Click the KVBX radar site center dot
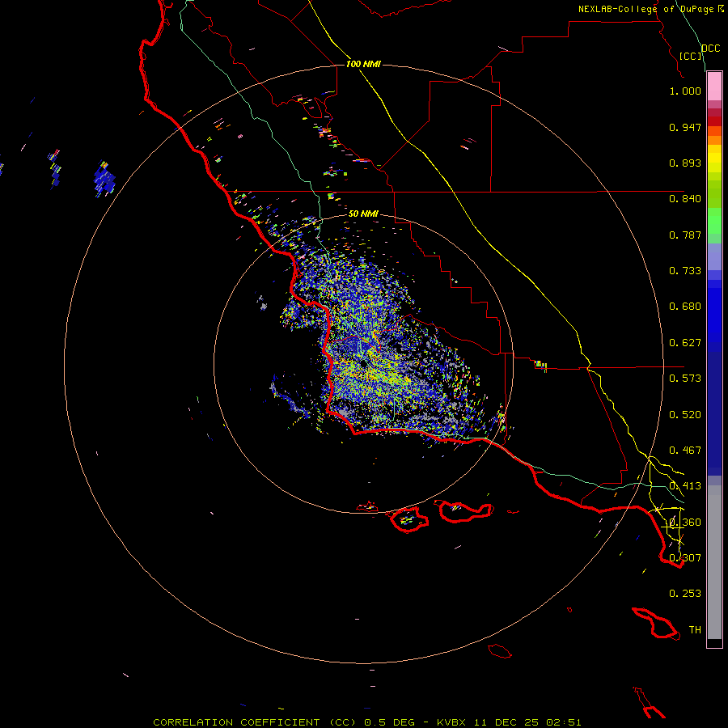 coord(362,363)
